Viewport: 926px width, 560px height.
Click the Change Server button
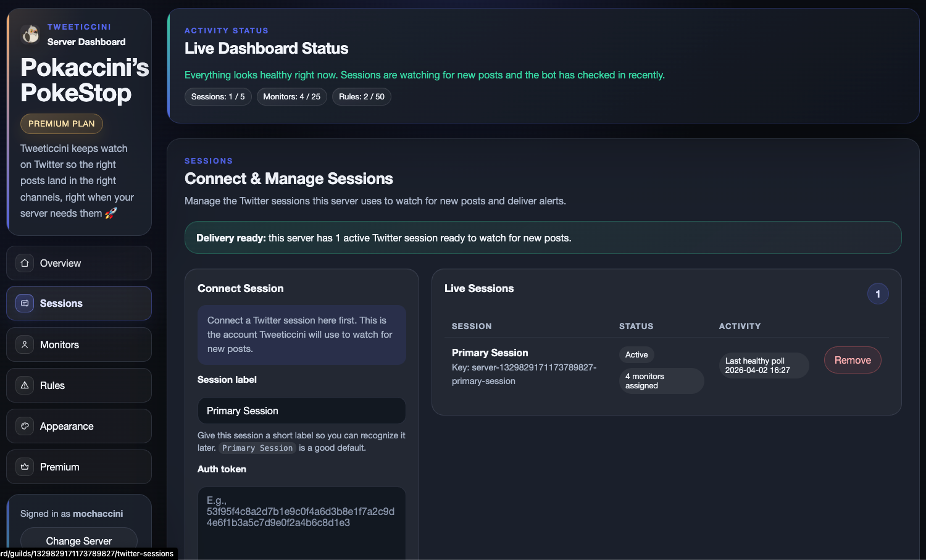pos(79,541)
